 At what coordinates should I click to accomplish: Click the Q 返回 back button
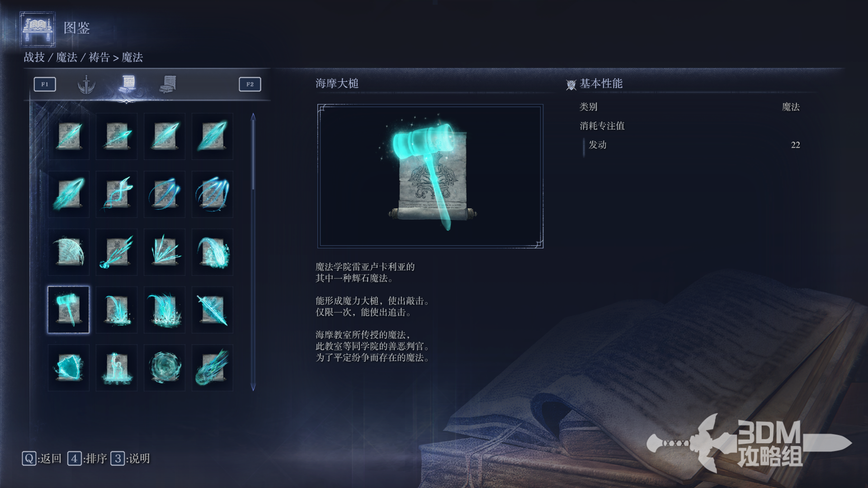[x=42, y=459]
